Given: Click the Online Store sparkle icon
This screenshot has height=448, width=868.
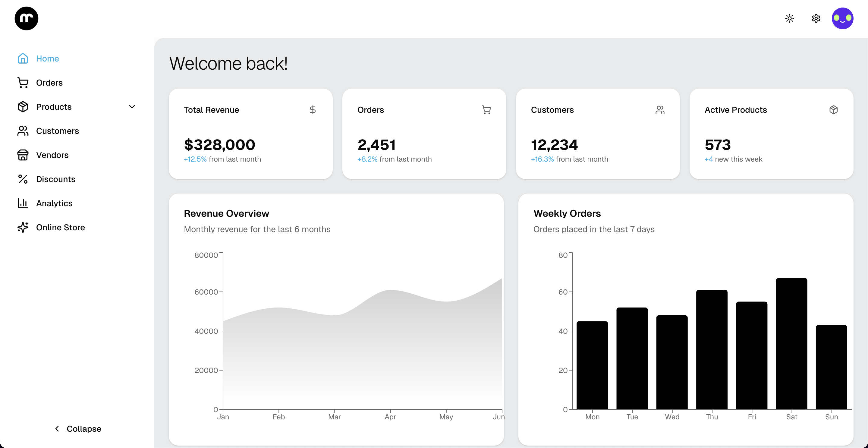Looking at the screenshot, I should [x=23, y=227].
